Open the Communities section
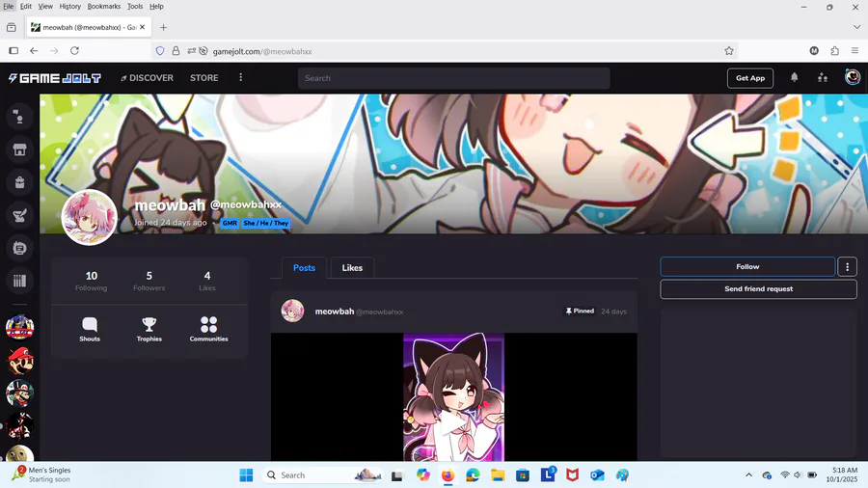The height and width of the screenshot is (488, 868). tap(208, 329)
